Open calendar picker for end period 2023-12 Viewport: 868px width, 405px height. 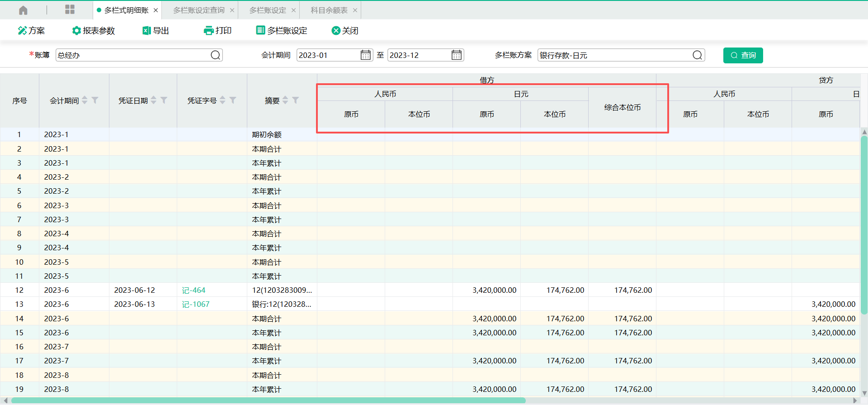pos(457,55)
